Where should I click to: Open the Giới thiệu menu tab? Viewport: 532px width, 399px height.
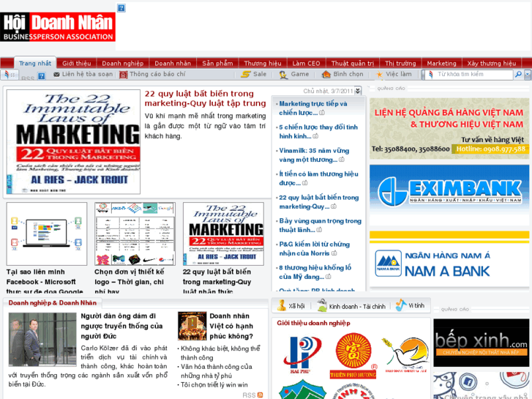(76, 63)
